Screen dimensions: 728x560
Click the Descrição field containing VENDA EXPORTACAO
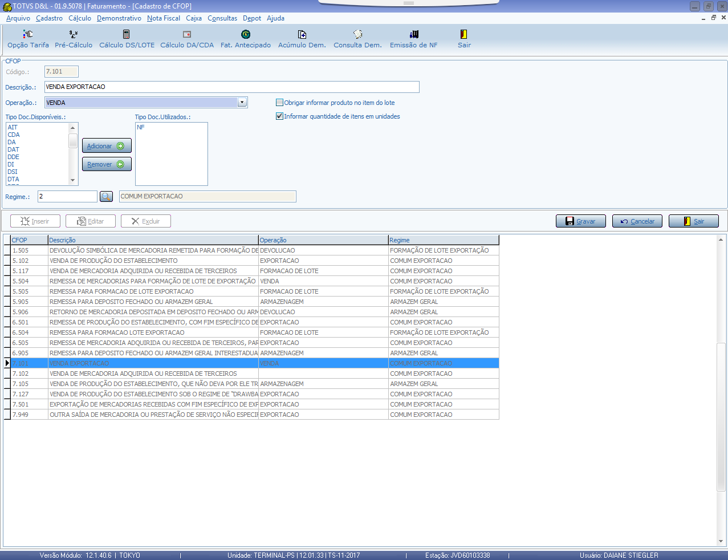click(232, 87)
